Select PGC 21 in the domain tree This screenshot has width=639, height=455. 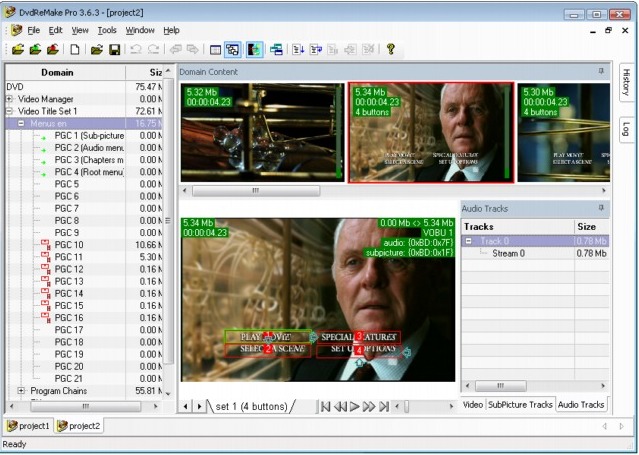click(68, 378)
